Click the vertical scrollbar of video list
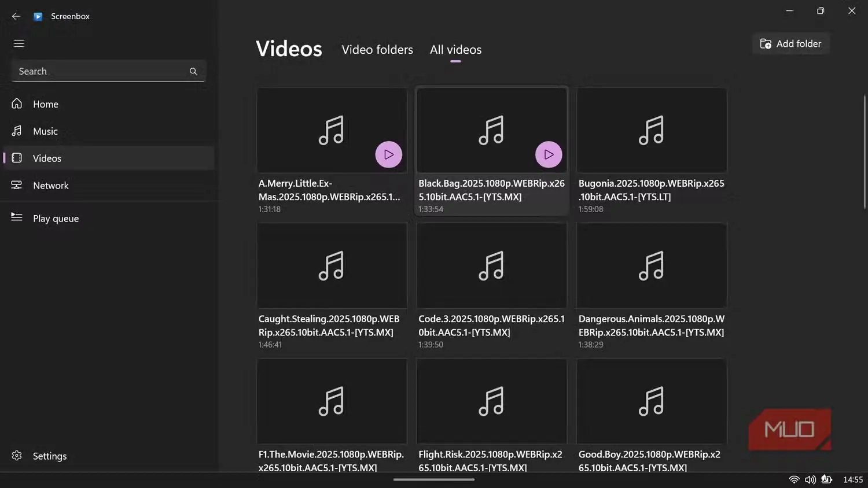This screenshot has height=488, width=868. pos(865,151)
